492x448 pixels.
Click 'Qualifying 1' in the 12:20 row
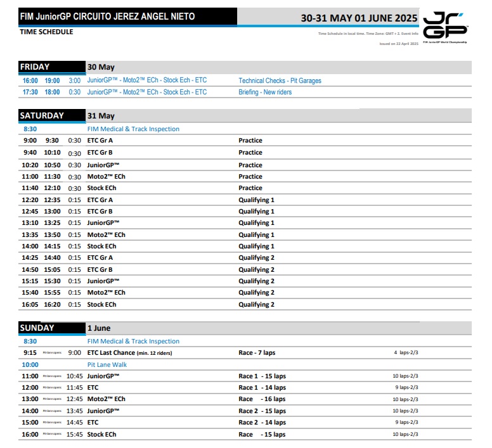click(x=256, y=200)
